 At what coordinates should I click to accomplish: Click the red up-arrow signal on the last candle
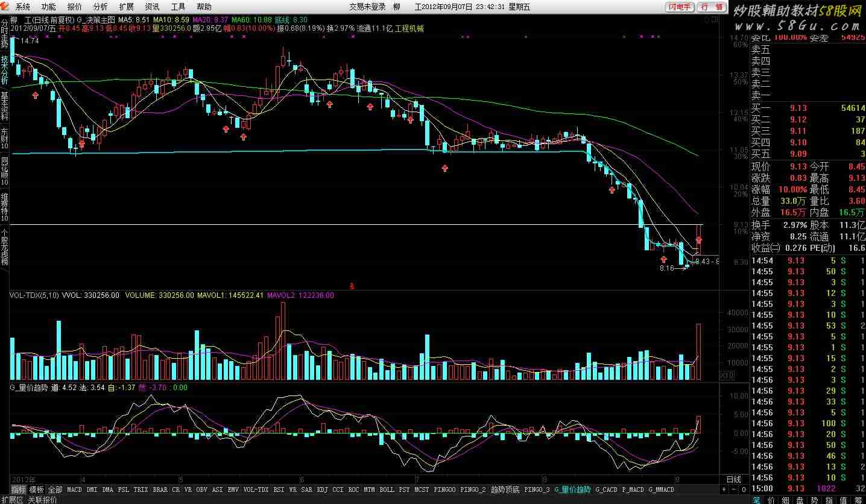tap(698, 241)
